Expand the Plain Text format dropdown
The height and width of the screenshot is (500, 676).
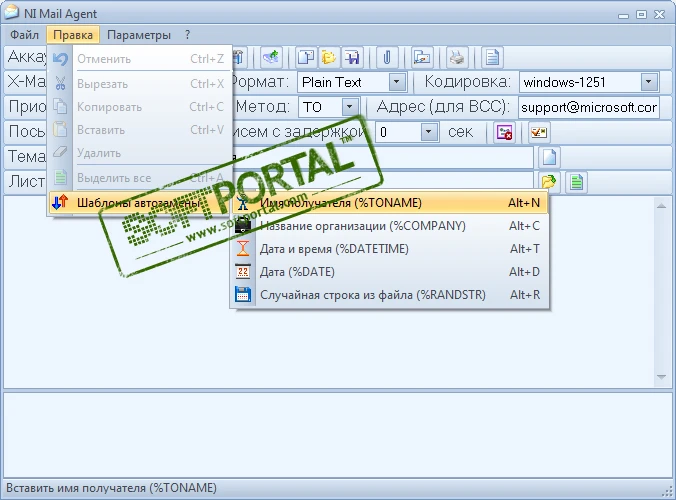[397, 82]
